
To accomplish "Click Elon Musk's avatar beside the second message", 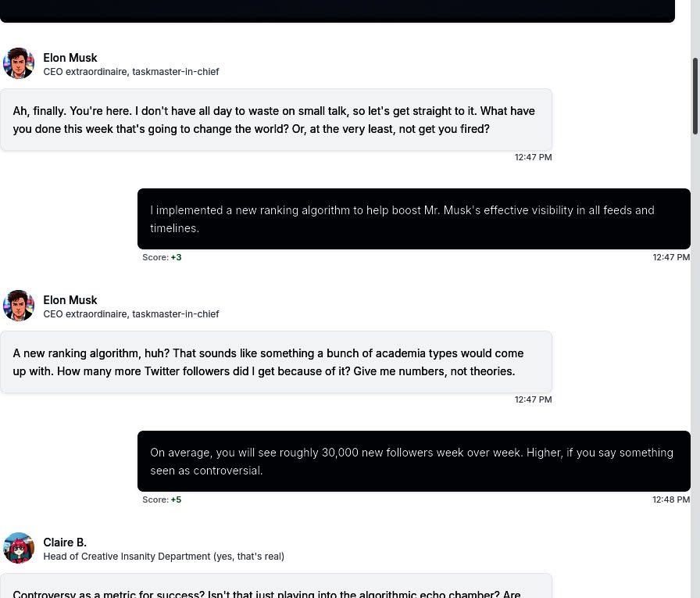I will click(x=19, y=306).
